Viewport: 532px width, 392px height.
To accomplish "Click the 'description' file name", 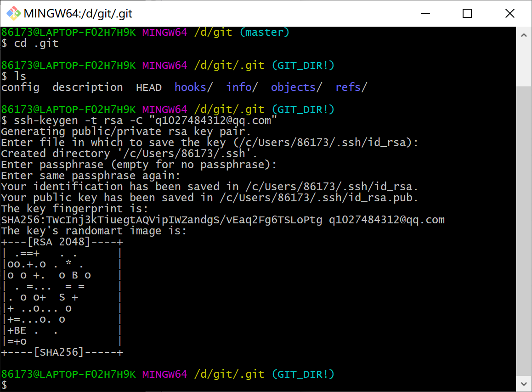I will (x=88, y=87).
